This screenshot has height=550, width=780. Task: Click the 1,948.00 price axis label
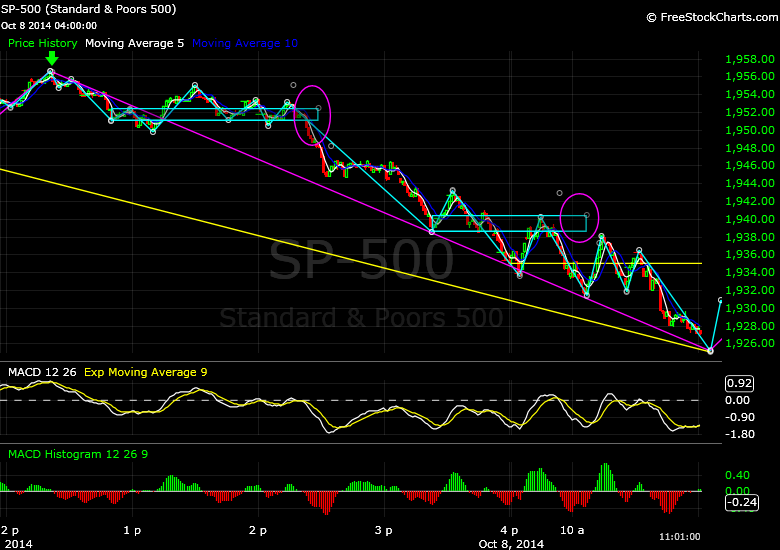click(750, 148)
